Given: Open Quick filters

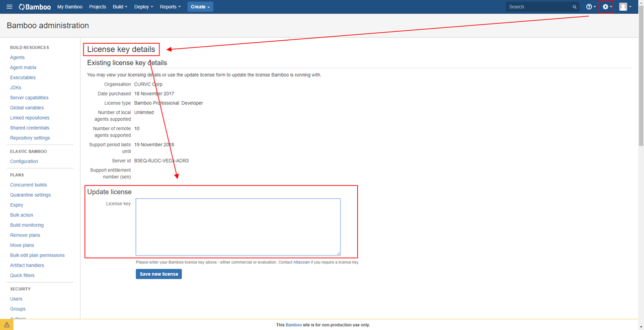Looking at the screenshot, I should coord(22,275).
